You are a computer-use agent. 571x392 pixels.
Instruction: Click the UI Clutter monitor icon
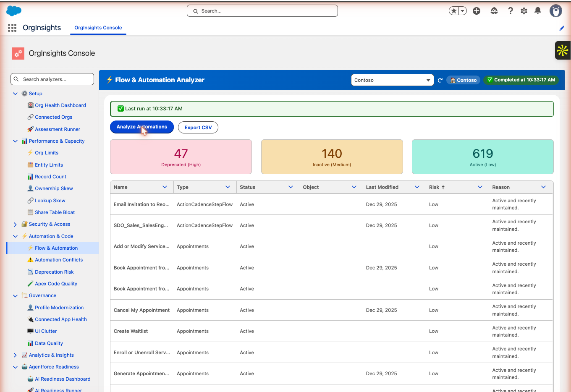(30, 331)
